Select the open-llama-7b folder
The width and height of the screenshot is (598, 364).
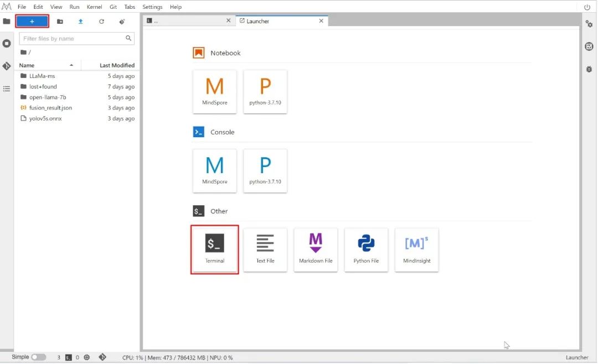[78, 97]
